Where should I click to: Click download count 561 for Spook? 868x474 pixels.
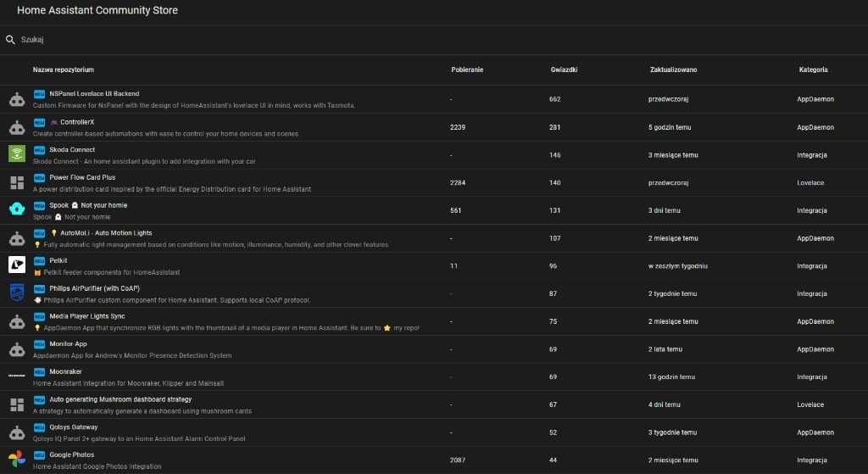[455, 210]
